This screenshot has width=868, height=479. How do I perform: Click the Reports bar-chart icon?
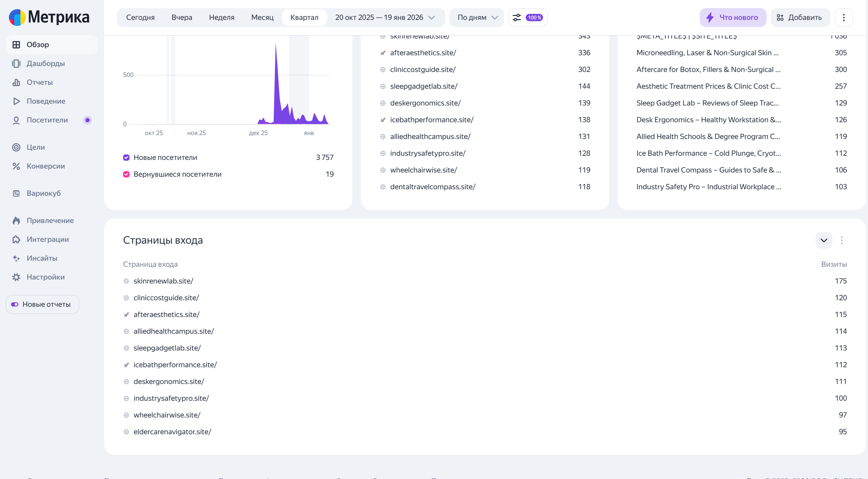click(16, 82)
